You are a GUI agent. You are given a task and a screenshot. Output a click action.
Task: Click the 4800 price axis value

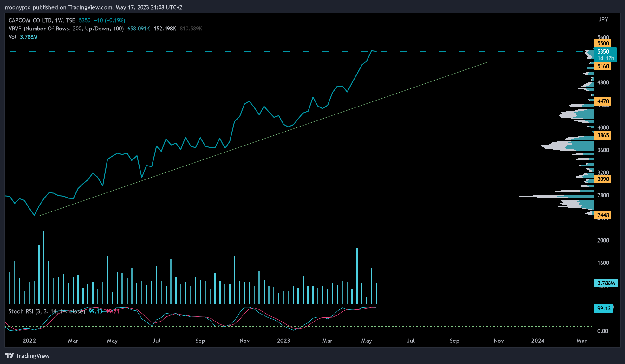click(x=603, y=82)
